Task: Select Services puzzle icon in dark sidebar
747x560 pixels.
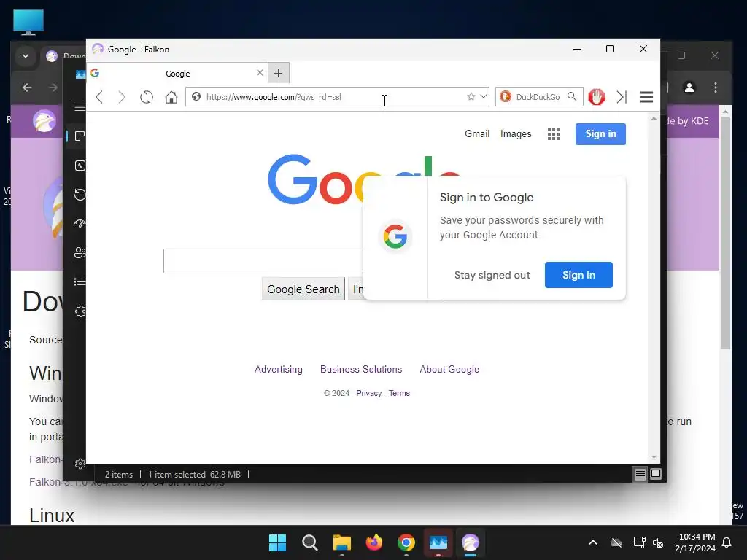Action: point(80,311)
